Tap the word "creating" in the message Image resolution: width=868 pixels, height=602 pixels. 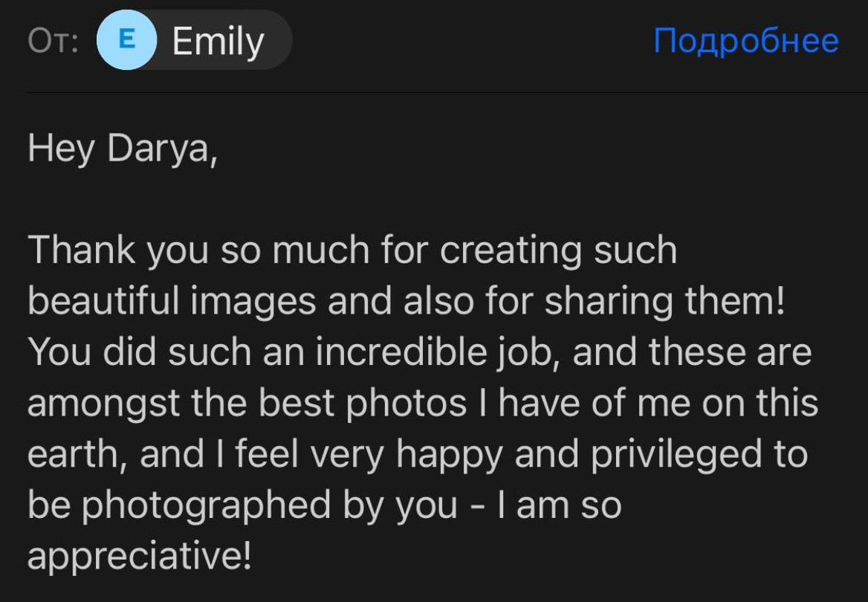click(x=508, y=250)
